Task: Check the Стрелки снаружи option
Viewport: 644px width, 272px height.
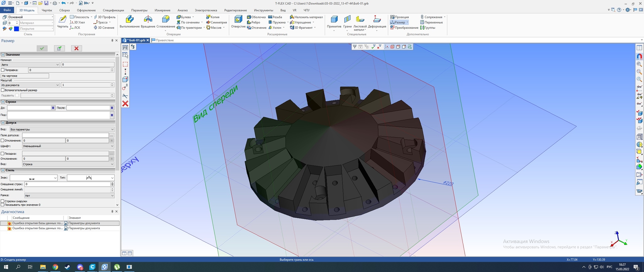Action: (x=3, y=201)
